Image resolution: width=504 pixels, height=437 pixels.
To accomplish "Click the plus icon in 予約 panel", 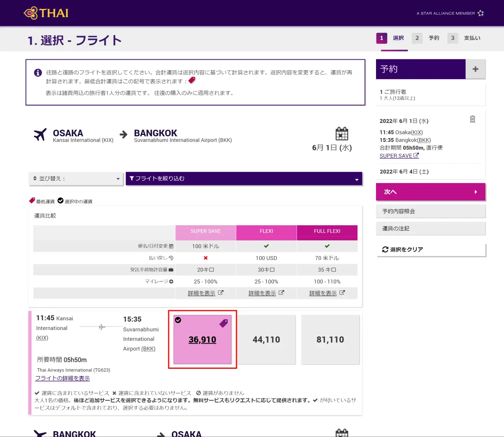I will pyautogui.click(x=475, y=69).
